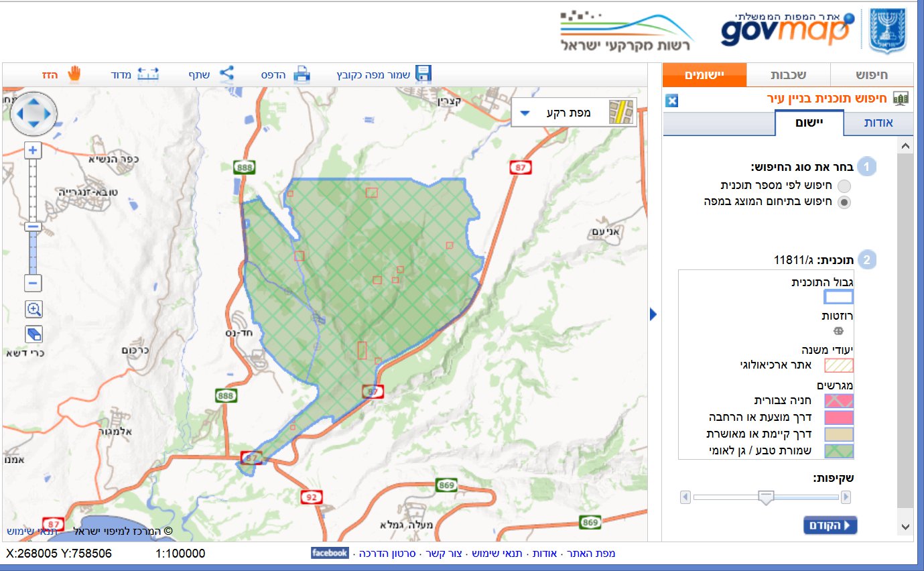Activate the pan hand (הזז) tool
The image size is (924, 571).
(74, 74)
